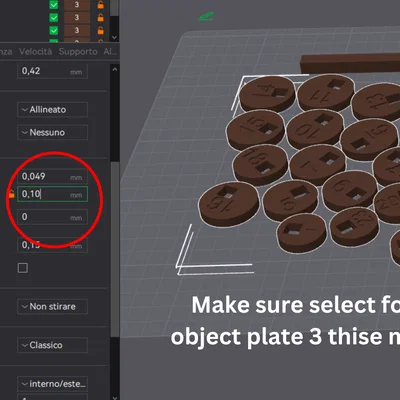The image size is (400, 400).
Task: Select the disc numbered 18 on the plate
Action: coord(260,164)
